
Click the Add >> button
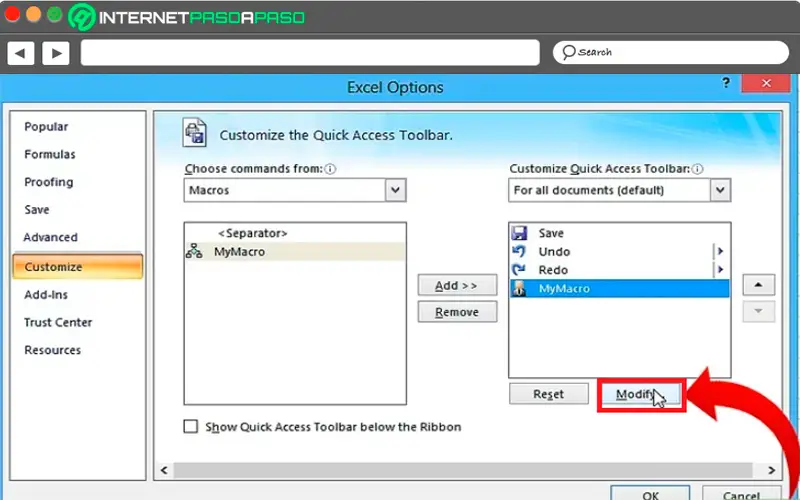[457, 285]
